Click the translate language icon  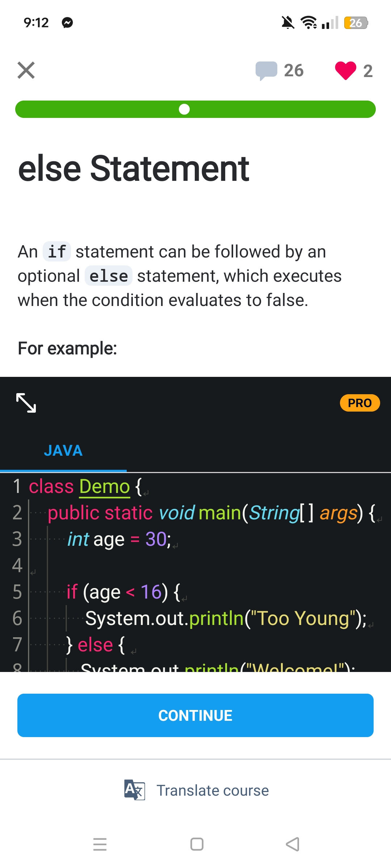(134, 790)
